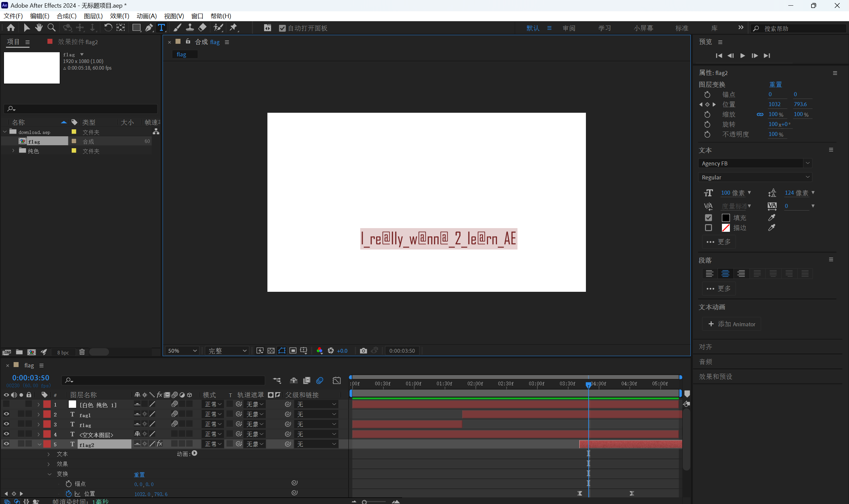Open the 50% magnification dropdown
Viewport: 849px width, 504px height.
pos(182,350)
